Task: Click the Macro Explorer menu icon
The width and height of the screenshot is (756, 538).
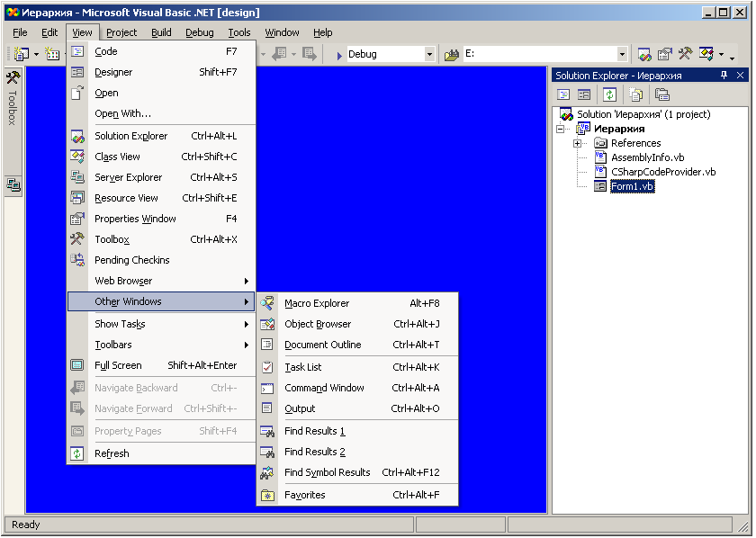Action: [267, 303]
